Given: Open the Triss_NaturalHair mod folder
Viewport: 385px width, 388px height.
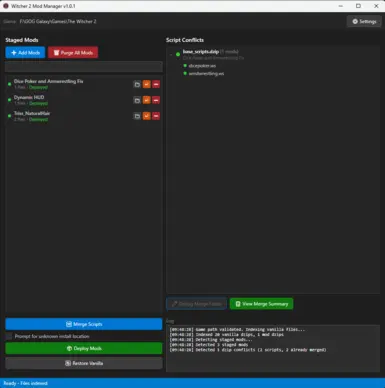Looking at the screenshot, I should [x=137, y=116].
